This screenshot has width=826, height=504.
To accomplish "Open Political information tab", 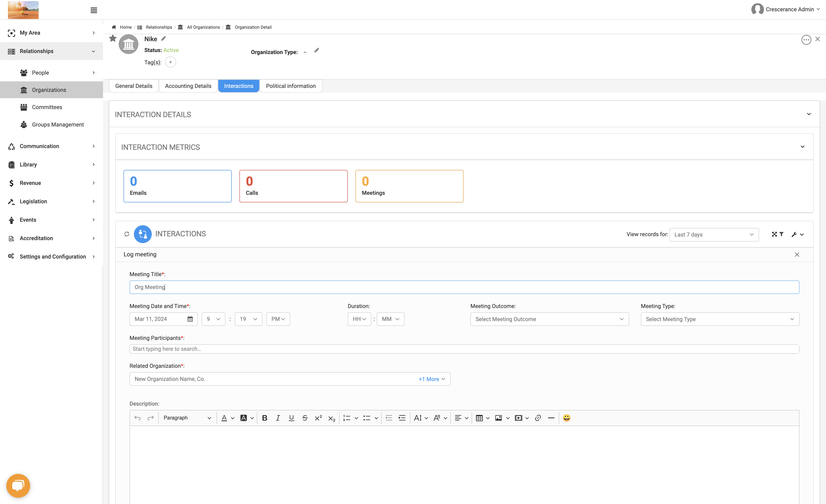I will pos(291,86).
